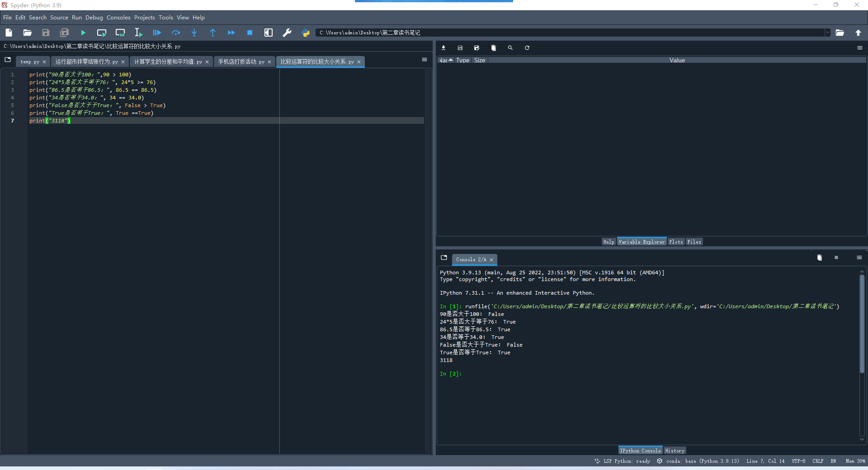
Task: Open editor pane options hamburger menu
Action: point(425,60)
